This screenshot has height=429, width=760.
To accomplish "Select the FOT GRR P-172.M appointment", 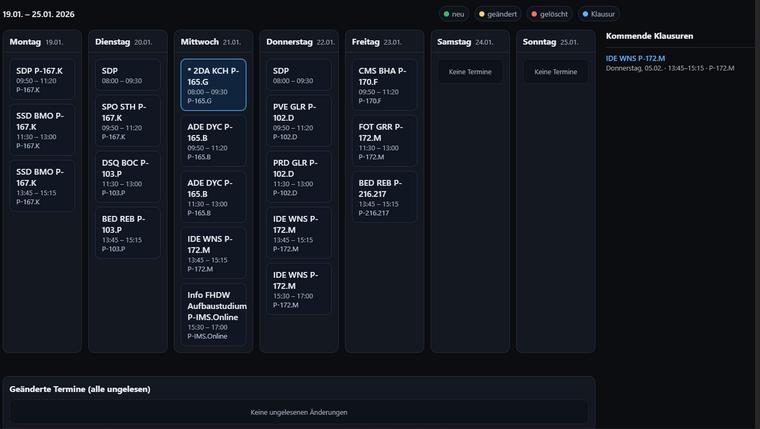I will [385, 141].
